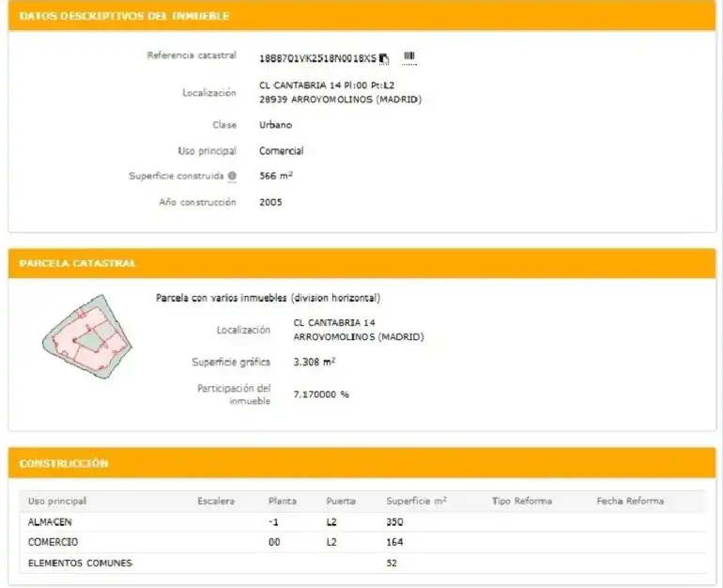Click the planta value -1 in ALMACEN row
The width and height of the screenshot is (723, 588).
pyautogui.click(x=273, y=522)
